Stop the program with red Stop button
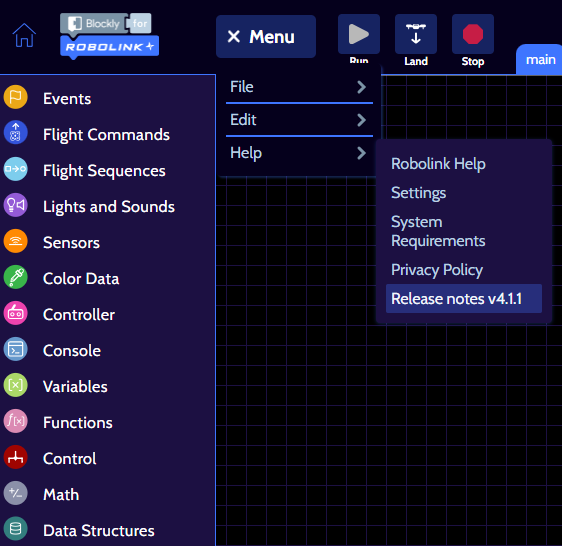 pyautogui.click(x=473, y=34)
